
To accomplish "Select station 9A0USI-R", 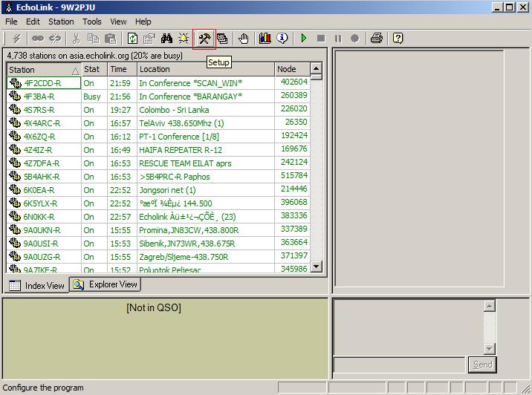I will point(41,244).
